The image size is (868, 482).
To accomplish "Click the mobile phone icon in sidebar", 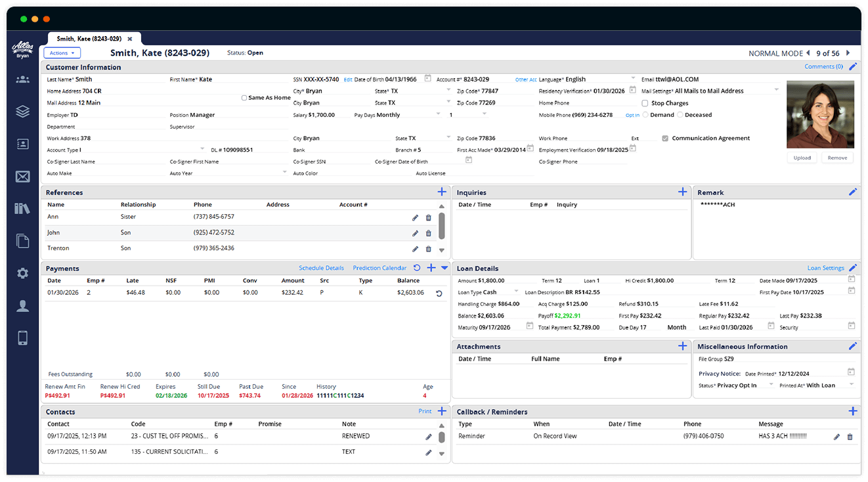I will pyautogui.click(x=22, y=338).
